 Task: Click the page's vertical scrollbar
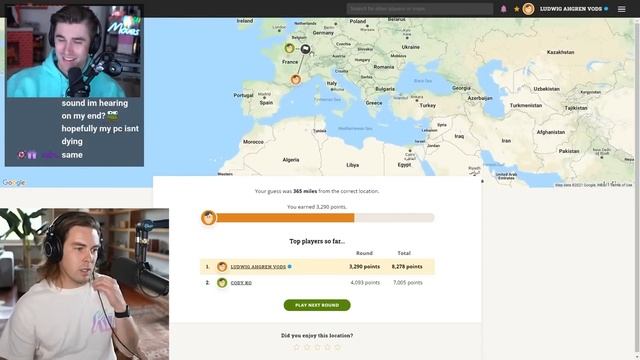pyautogui.click(x=637, y=188)
